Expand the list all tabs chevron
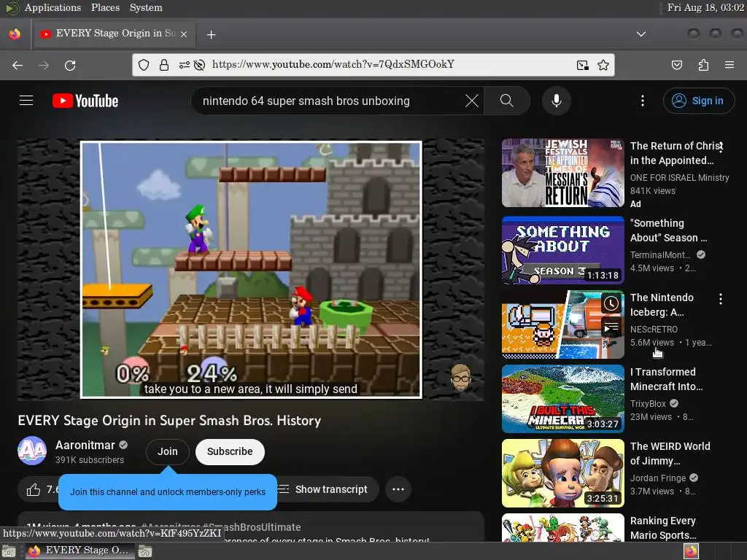 641,34
